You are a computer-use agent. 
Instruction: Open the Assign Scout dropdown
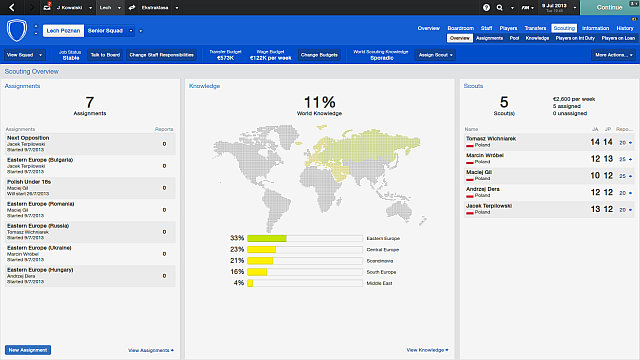pos(436,55)
